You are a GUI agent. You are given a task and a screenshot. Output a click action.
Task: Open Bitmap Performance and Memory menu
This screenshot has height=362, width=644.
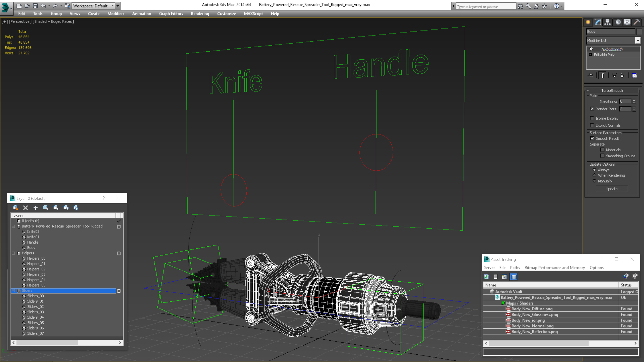click(x=555, y=267)
